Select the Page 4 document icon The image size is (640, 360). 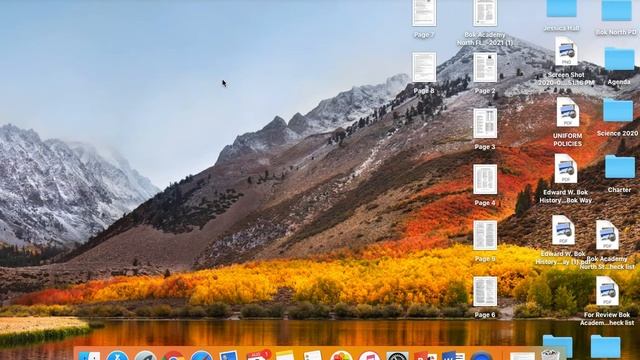pos(485,179)
